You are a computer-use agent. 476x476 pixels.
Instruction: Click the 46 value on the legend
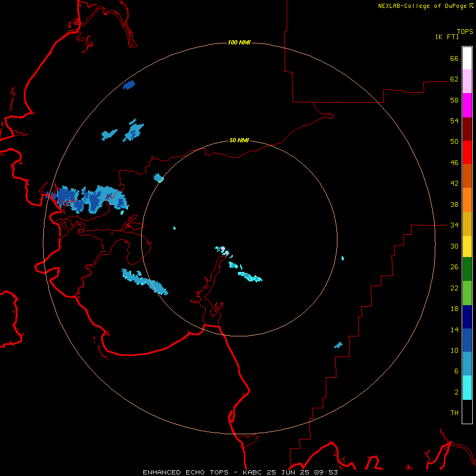[454, 163]
